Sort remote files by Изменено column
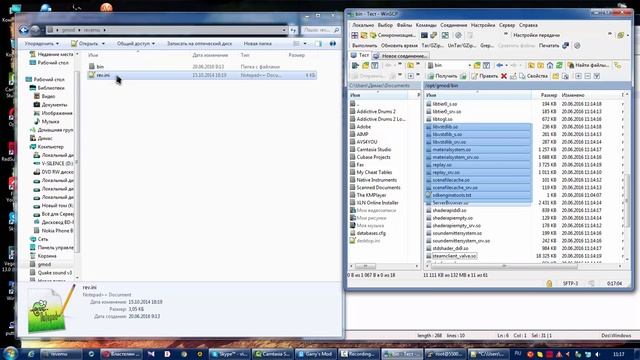This screenshot has width=640, height=360. tap(573, 95)
